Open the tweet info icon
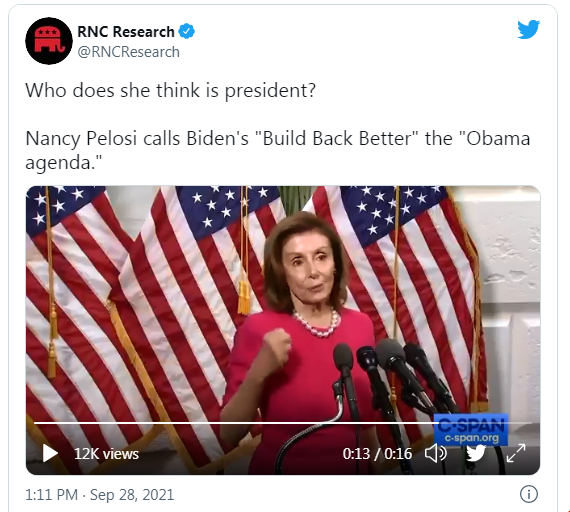This screenshot has width=570, height=512. coord(529,494)
